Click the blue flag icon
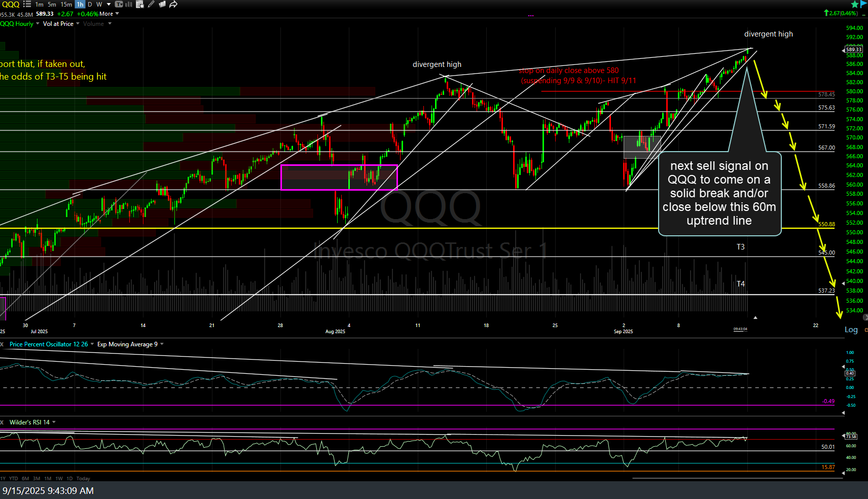This screenshot has width=868, height=499. point(863,4)
